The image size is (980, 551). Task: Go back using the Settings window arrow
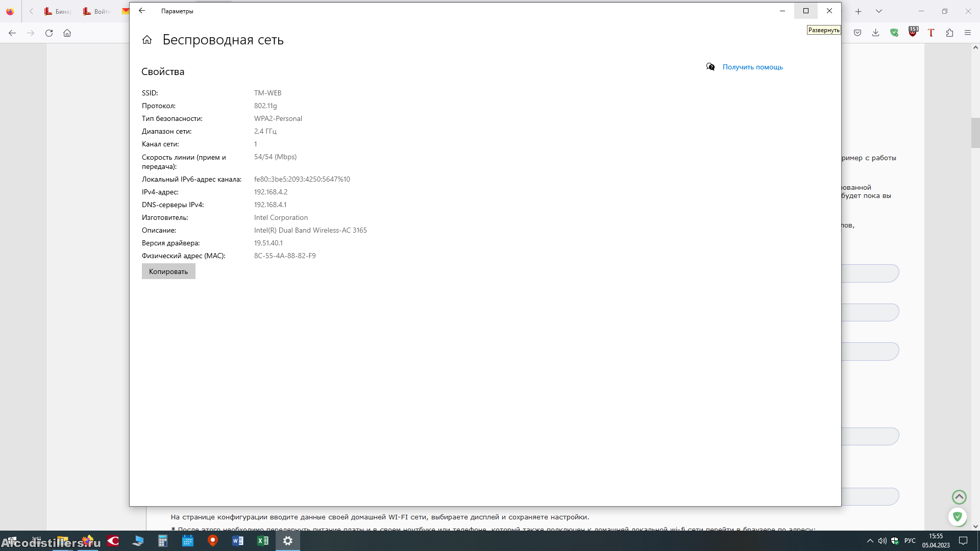point(142,11)
